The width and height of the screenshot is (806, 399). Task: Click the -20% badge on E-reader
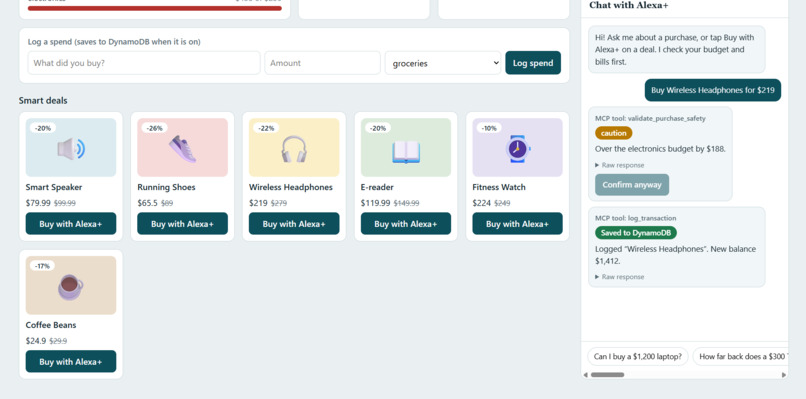(x=378, y=128)
